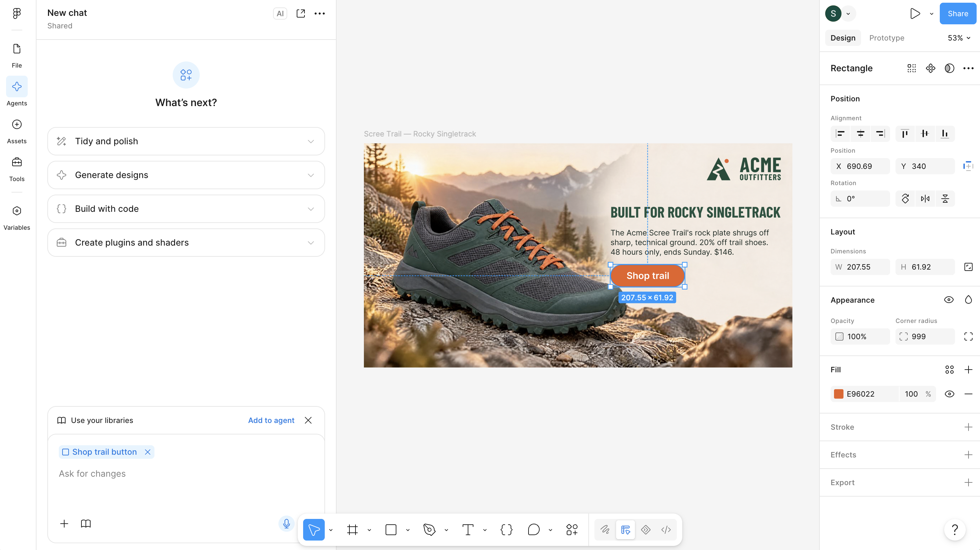This screenshot has height=550, width=980.
Task: Add attachment with plus icon in chat
Action: [64, 524]
